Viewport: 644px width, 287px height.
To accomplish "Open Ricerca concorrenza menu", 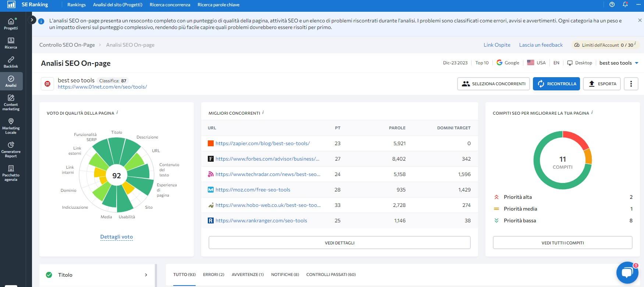I will point(170,5).
